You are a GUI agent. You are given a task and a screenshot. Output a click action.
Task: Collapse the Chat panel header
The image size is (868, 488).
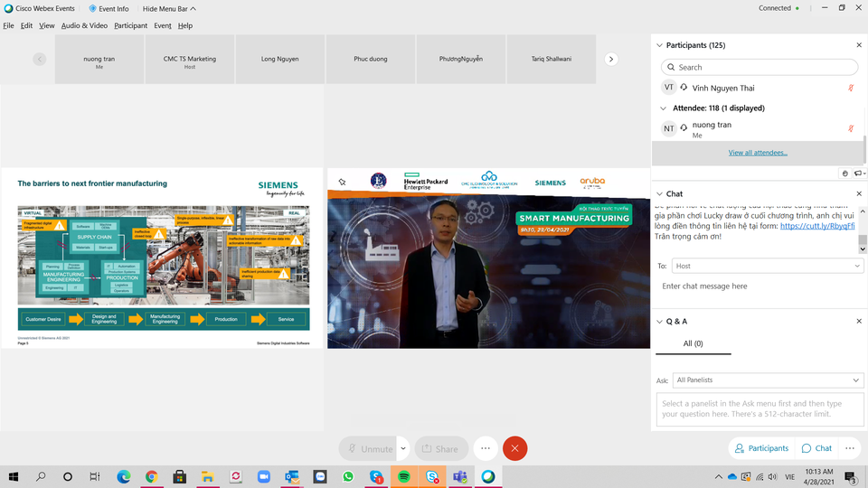[x=659, y=193]
